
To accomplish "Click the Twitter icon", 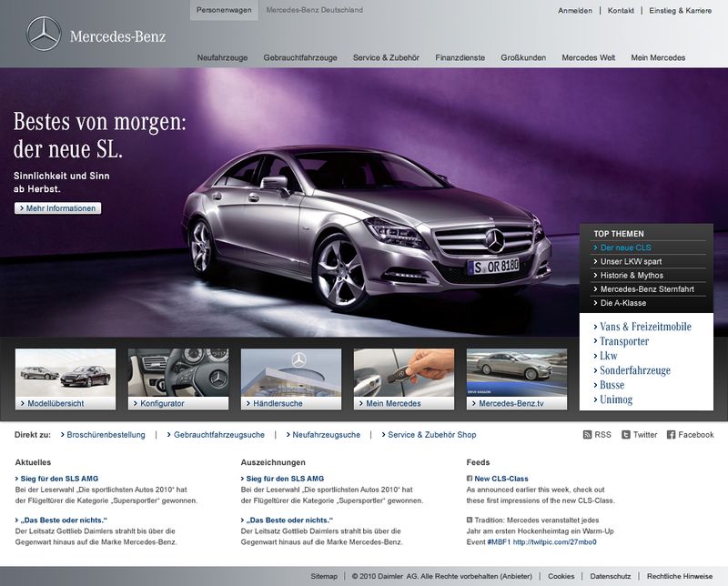I will pyautogui.click(x=626, y=435).
